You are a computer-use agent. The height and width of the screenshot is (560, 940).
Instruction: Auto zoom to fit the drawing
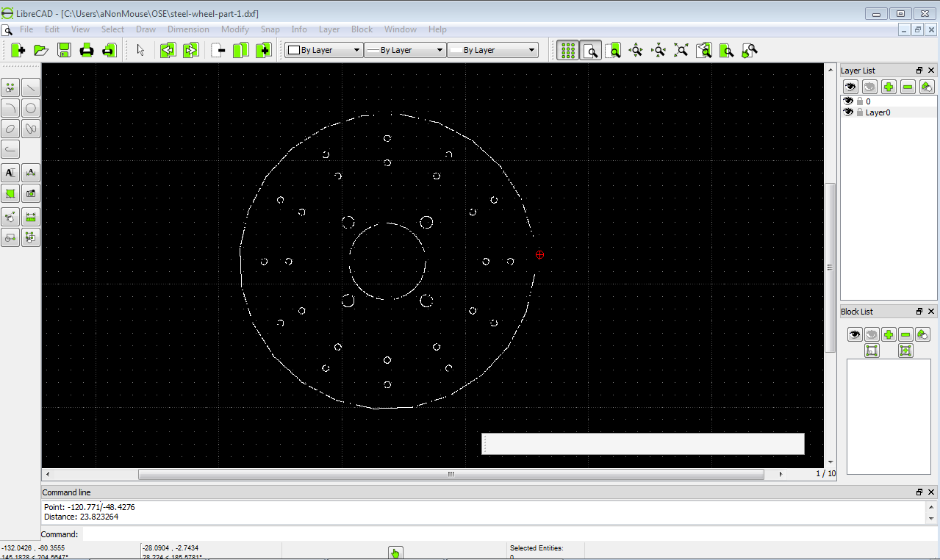click(681, 50)
